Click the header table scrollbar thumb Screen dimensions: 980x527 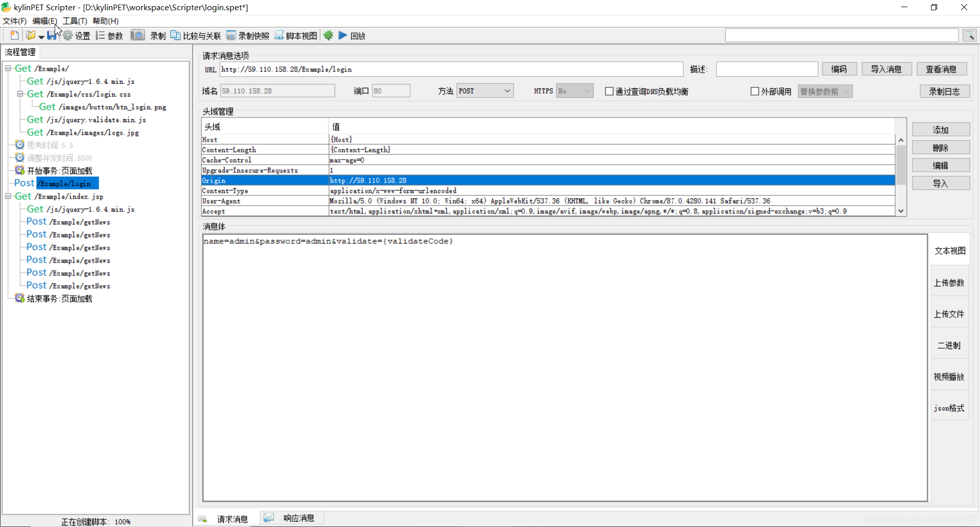[x=901, y=165]
